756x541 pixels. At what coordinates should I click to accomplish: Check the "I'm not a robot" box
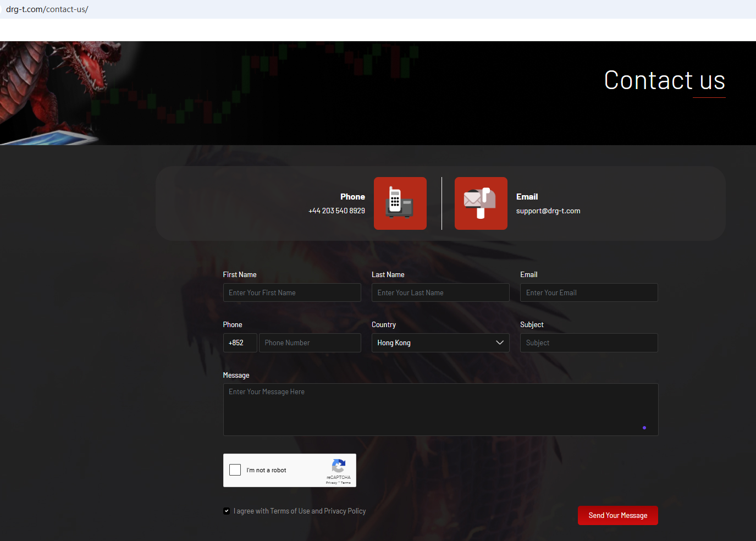(235, 470)
